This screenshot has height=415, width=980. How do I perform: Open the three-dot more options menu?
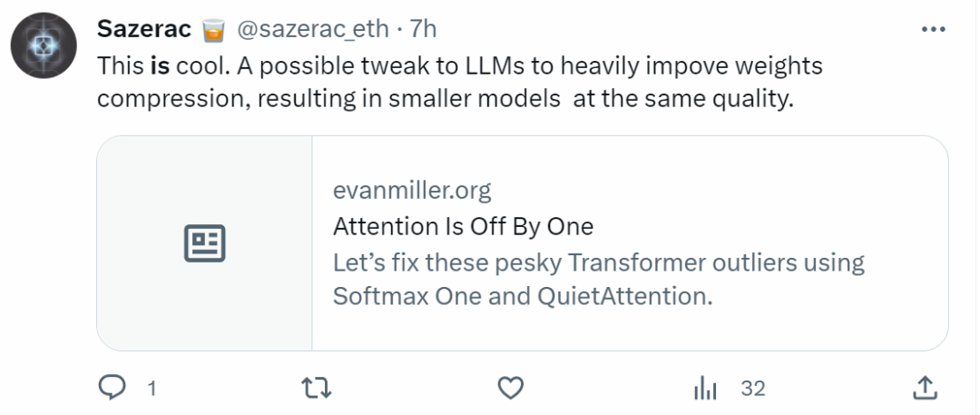click(934, 29)
